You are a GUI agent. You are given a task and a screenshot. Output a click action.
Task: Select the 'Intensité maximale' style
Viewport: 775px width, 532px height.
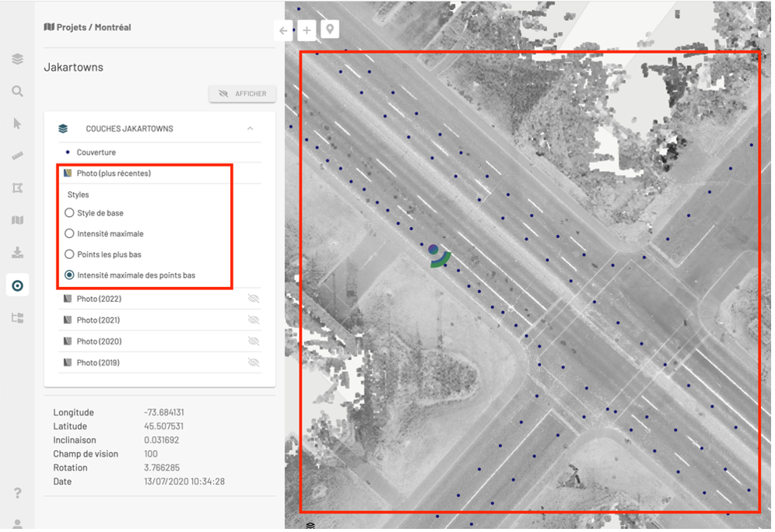pyautogui.click(x=68, y=233)
